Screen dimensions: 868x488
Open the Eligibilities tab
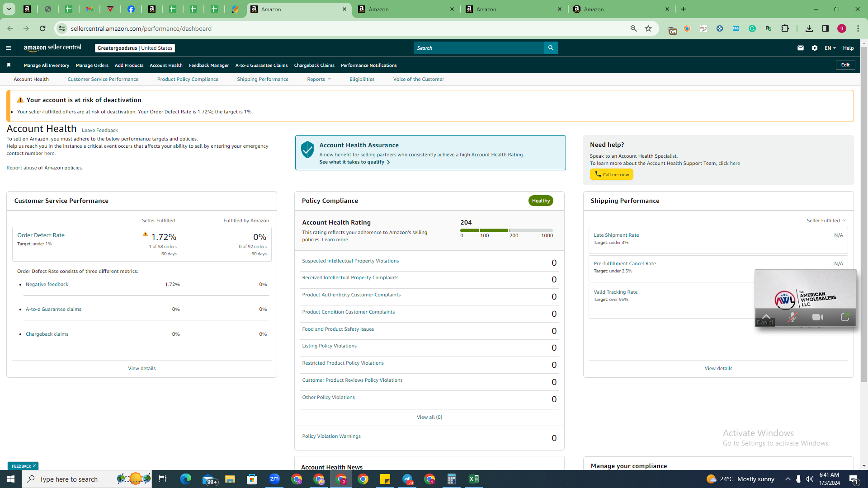point(362,79)
